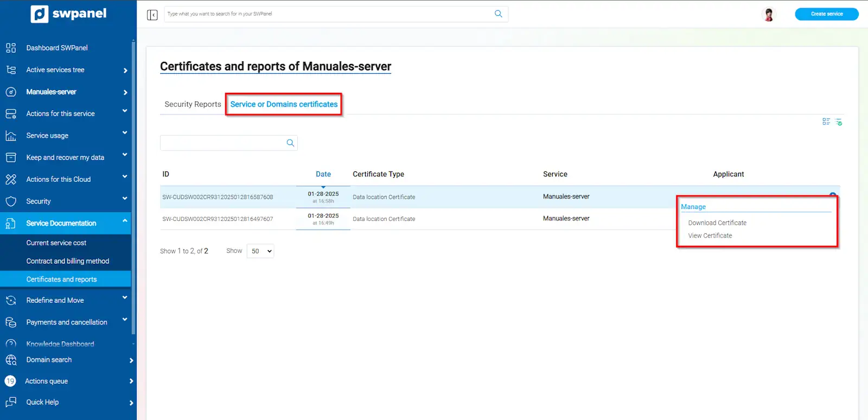Click the sidebar collapse icon beside search bar
The height and width of the screenshot is (420, 868).
pyautogui.click(x=152, y=15)
